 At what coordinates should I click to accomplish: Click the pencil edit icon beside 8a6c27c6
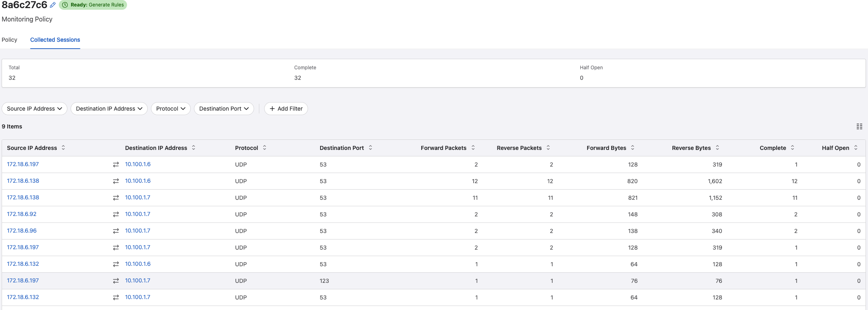(53, 5)
